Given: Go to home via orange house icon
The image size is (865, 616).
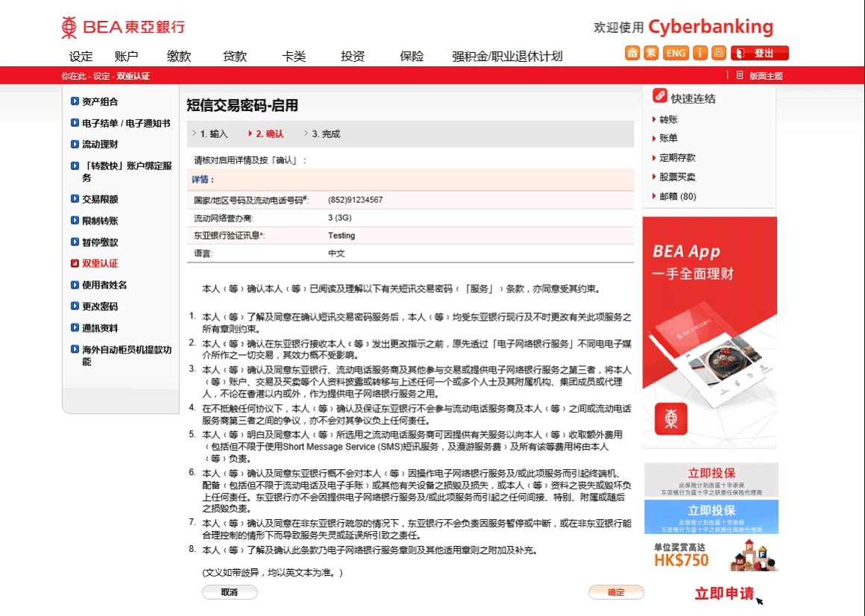Looking at the screenshot, I should point(632,53).
